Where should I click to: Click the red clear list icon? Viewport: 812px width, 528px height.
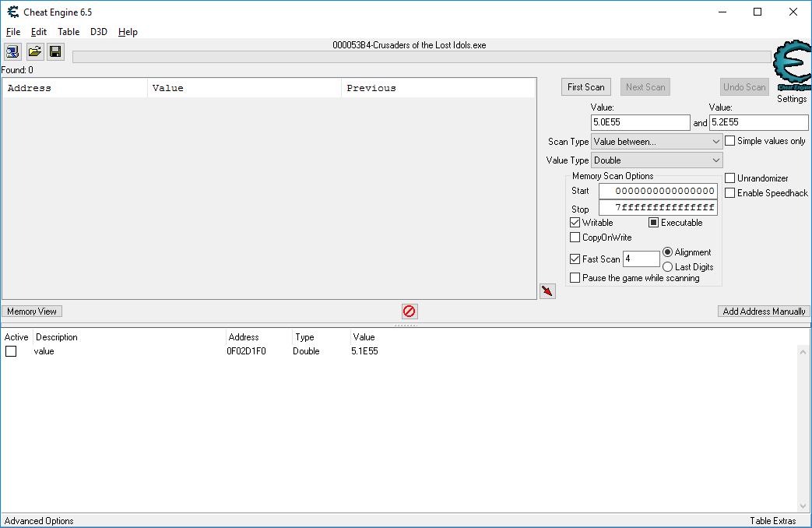(x=410, y=312)
